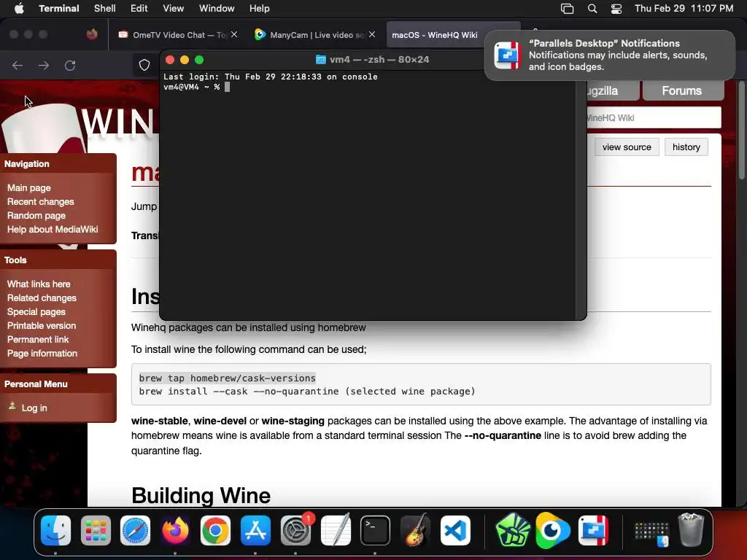
Task: Open the Applications stack in the Dock
Action: (x=651, y=533)
